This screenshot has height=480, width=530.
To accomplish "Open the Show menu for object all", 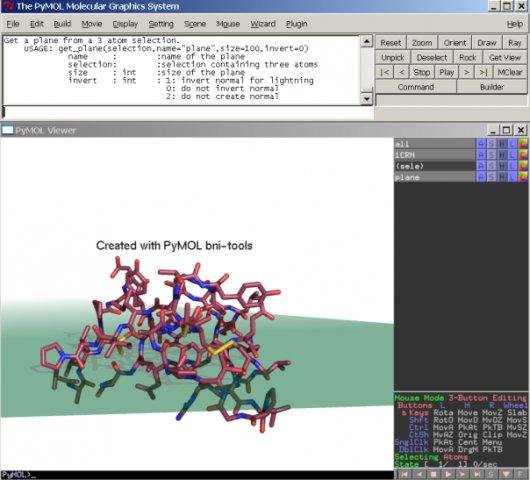I will click(x=491, y=144).
